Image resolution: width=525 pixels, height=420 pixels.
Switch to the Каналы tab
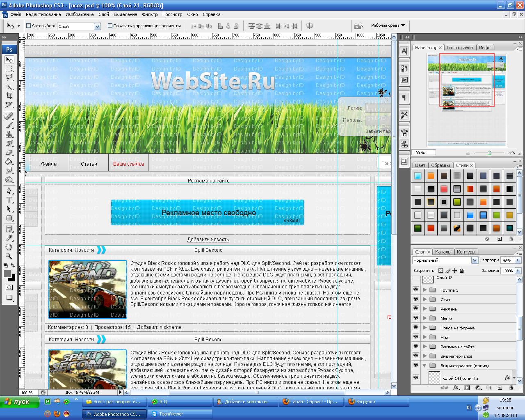coord(443,252)
